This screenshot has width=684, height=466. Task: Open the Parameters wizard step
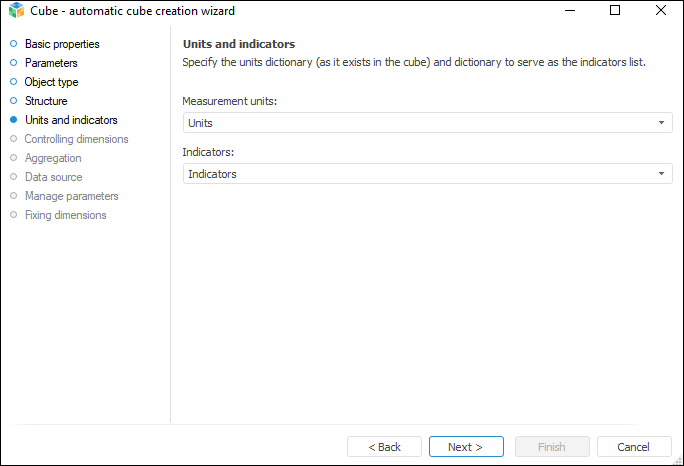coord(51,63)
